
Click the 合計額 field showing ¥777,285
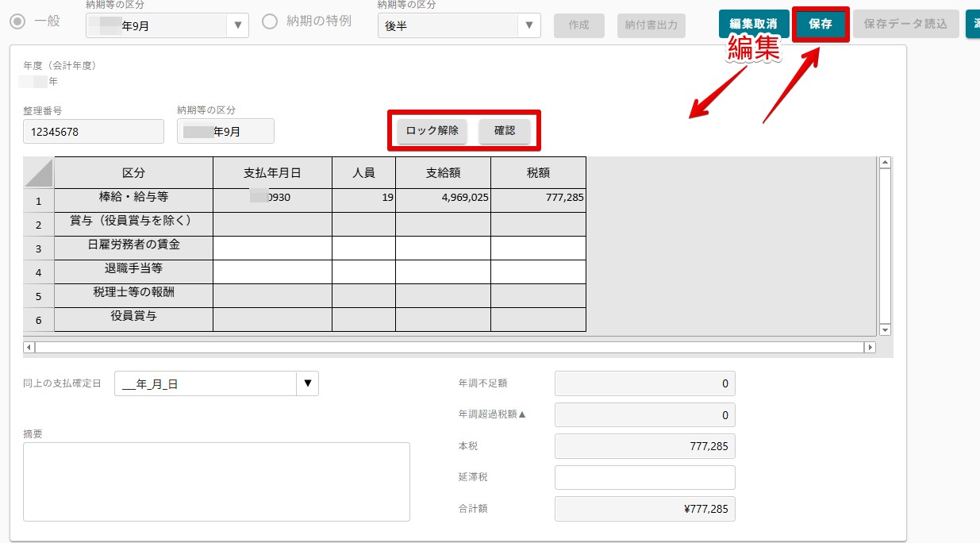point(644,509)
